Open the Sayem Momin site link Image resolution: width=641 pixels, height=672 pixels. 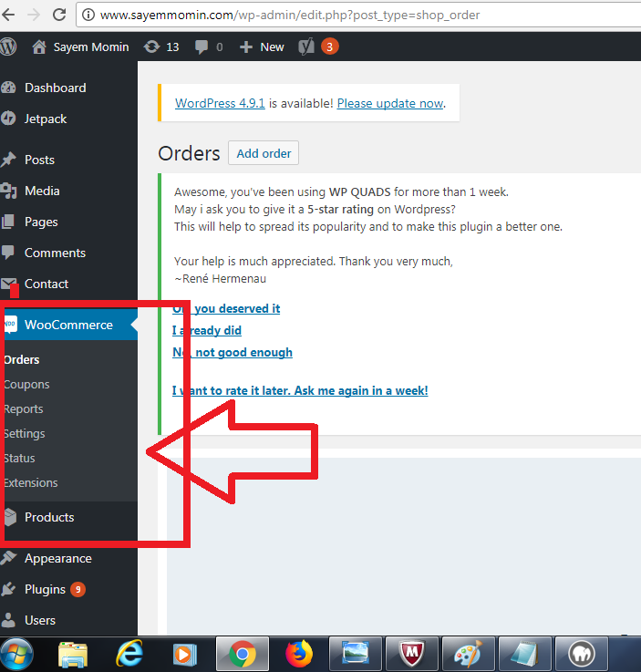click(x=91, y=47)
